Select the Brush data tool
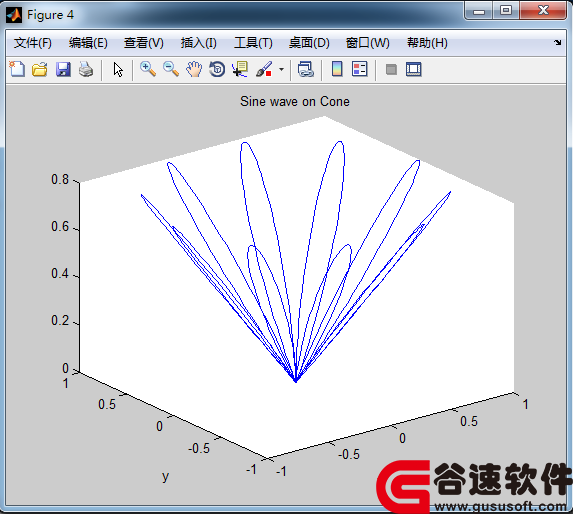Screen dimensions: 573x514 tap(264, 69)
